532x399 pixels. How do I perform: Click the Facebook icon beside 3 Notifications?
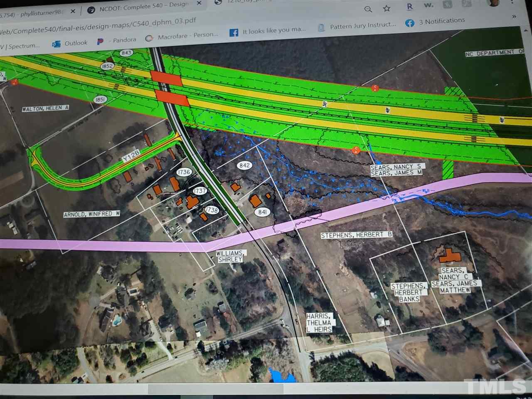(410, 23)
